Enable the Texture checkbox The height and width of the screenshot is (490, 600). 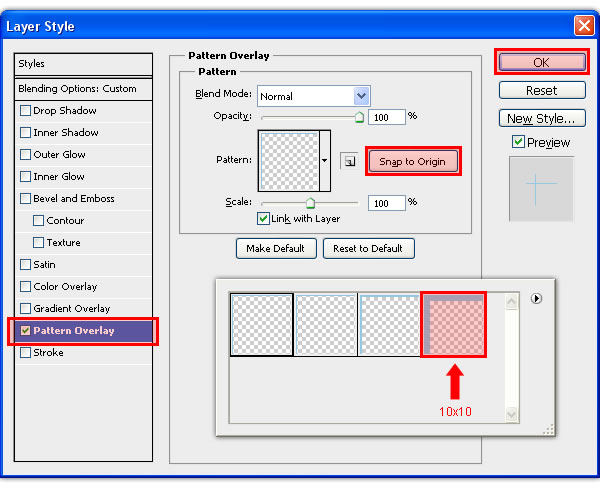tap(38, 243)
